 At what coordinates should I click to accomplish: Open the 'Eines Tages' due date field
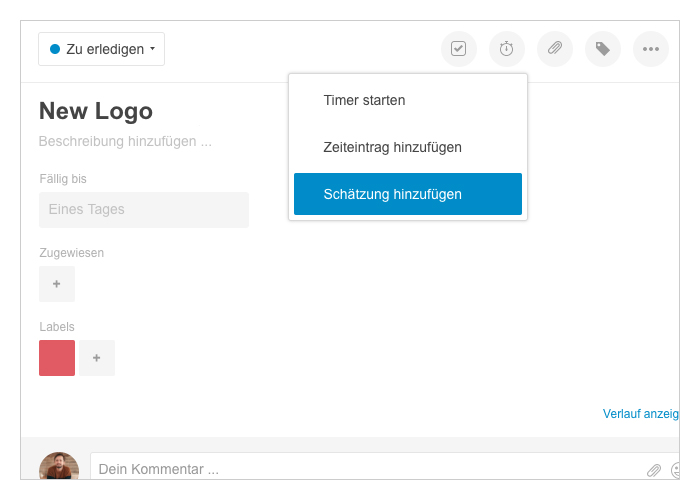pyautogui.click(x=143, y=210)
